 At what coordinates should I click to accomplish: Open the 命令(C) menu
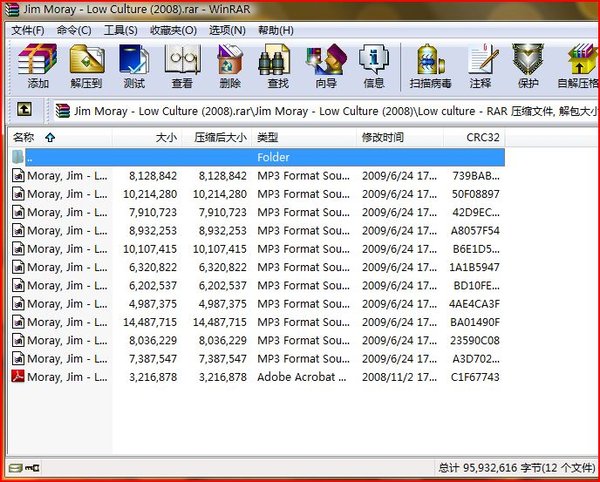pos(74,30)
